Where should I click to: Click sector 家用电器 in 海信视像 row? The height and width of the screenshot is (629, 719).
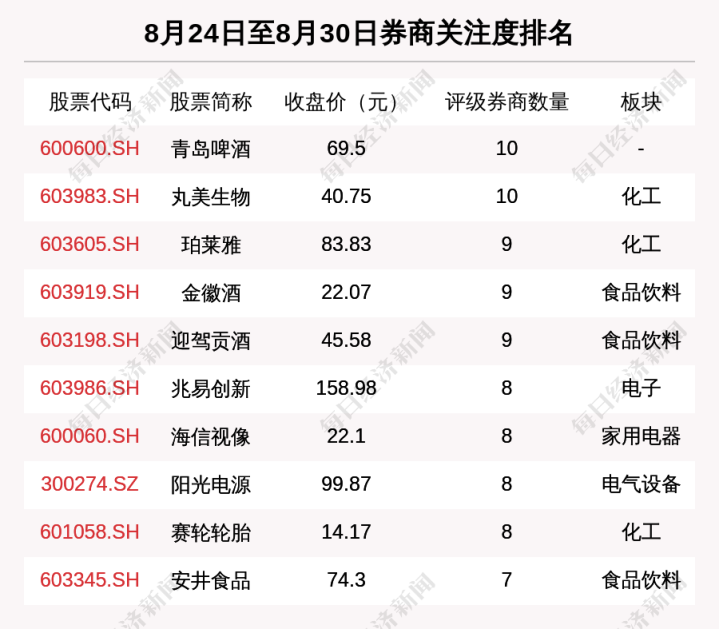click(641, 436)
